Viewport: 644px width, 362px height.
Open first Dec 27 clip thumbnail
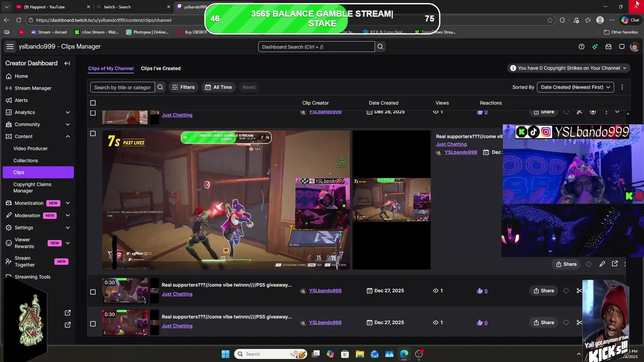point(125,291)
